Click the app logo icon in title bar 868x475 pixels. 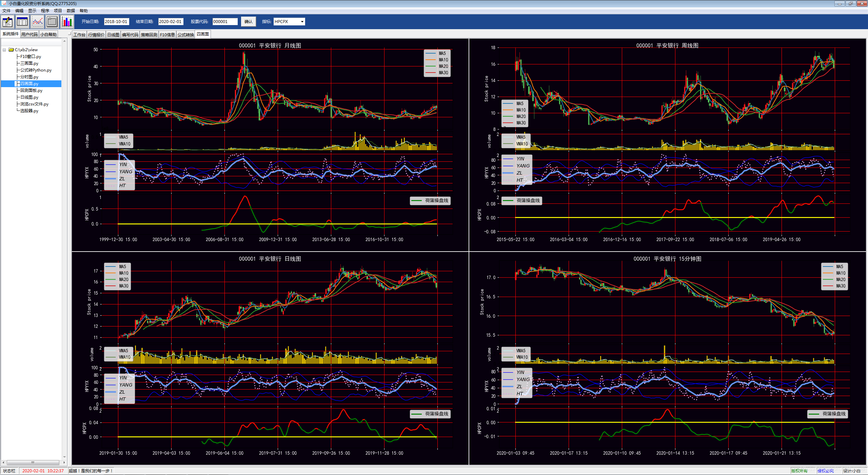(4, 3)
